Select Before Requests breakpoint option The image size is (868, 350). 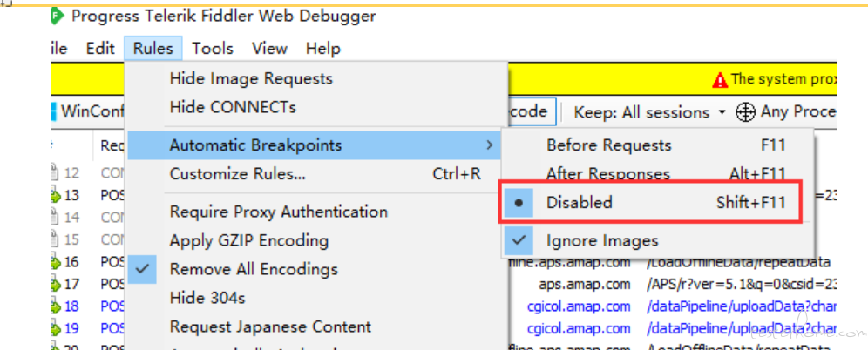click(658, 145)
